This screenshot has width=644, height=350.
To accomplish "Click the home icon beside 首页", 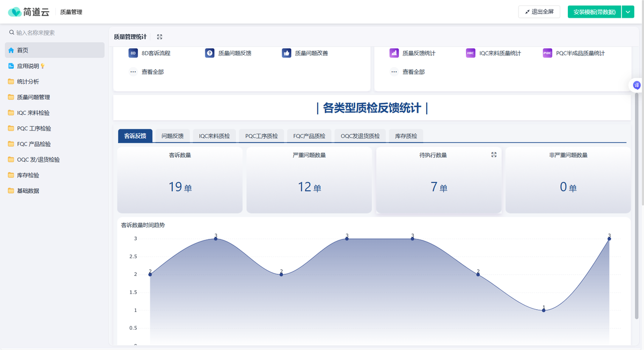I will (11, 50).
